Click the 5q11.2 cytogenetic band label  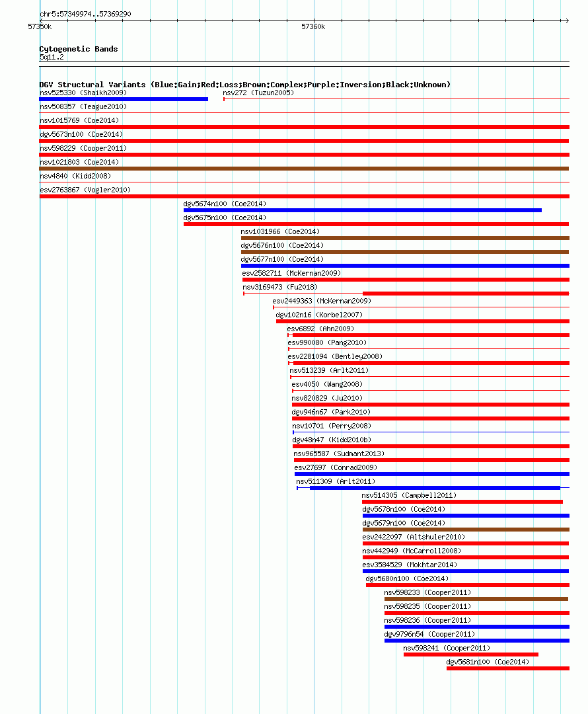[52, 58]
